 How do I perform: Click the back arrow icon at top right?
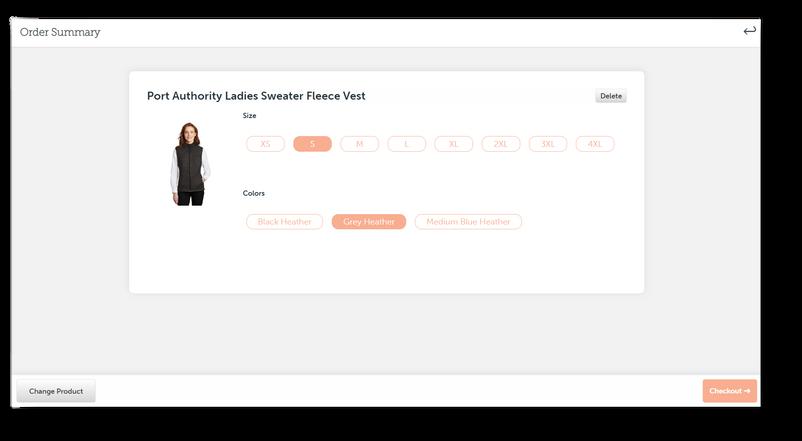click(x=749, y=31)
